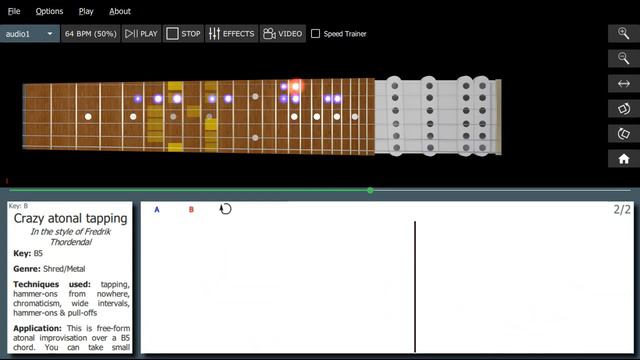Open the VIDEO view

coord(282,33)
